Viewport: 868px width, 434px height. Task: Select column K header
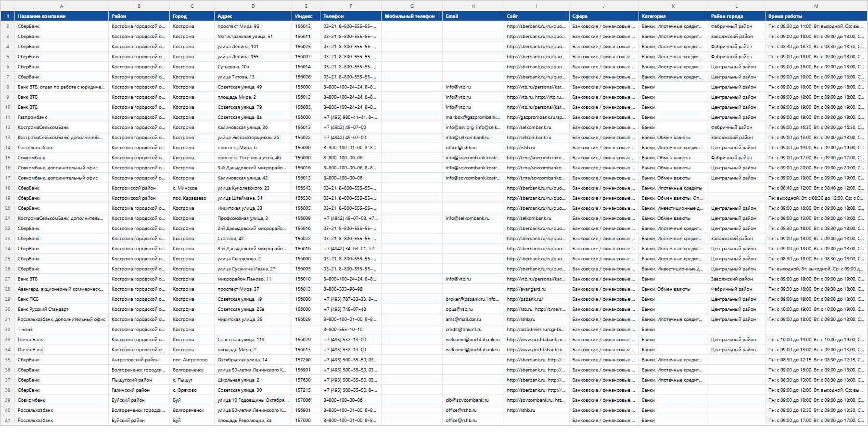tap(673, 6)
